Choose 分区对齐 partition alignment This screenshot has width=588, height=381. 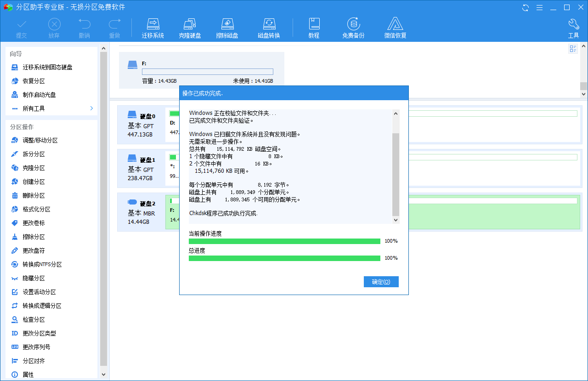click(x=28, y=361)
